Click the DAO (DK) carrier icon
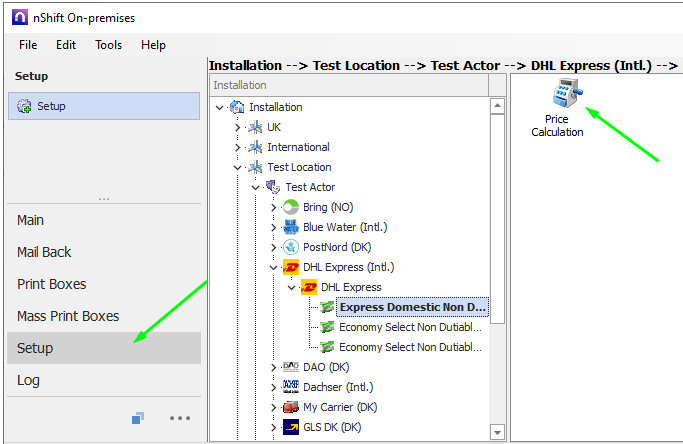Screen dimensions: 683x444 tap(291, 367)
